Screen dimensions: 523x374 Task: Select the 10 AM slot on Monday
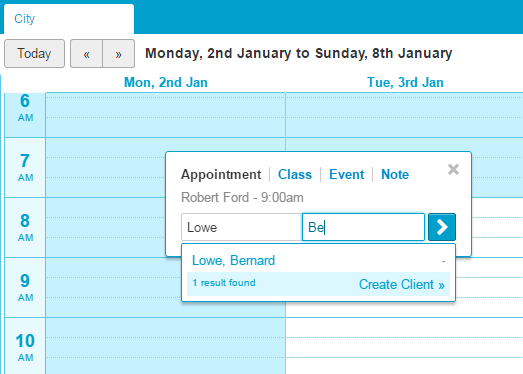click(x=165, y=346)
